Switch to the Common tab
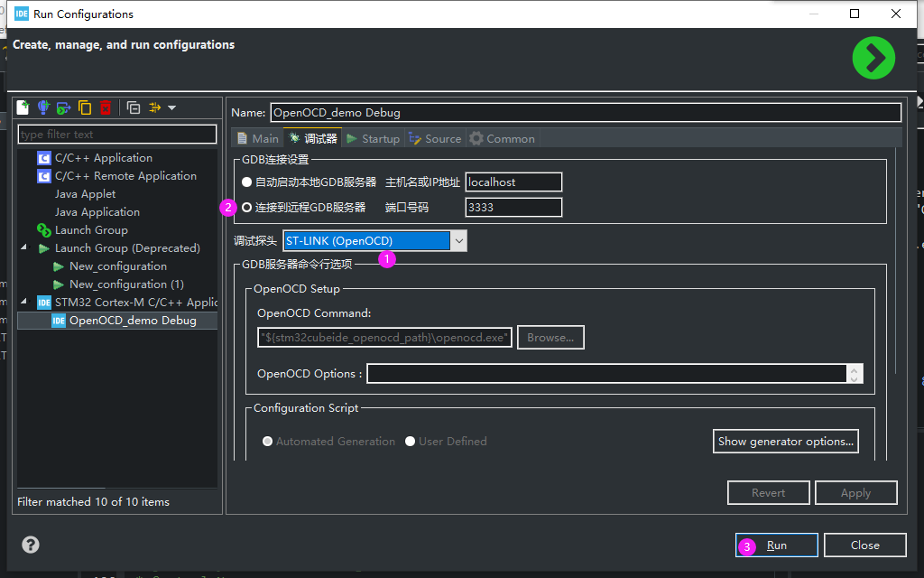The width and height of the screenshot is (924, 578). 502,138
